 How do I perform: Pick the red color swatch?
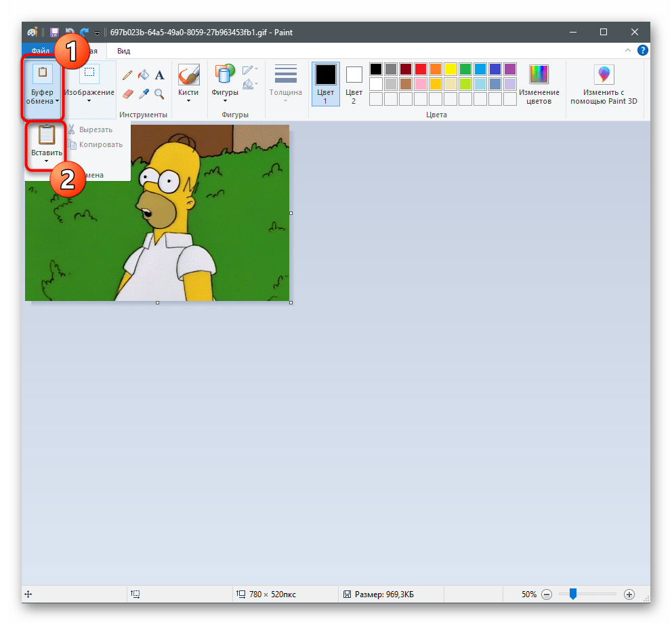tap(421, 69)
